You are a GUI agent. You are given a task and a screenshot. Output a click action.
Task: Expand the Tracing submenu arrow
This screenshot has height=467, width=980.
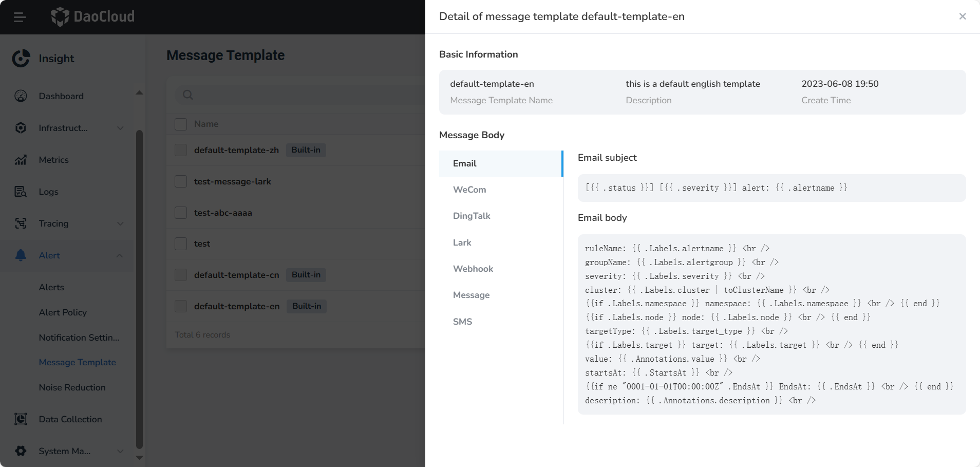[x=120, y=223]
